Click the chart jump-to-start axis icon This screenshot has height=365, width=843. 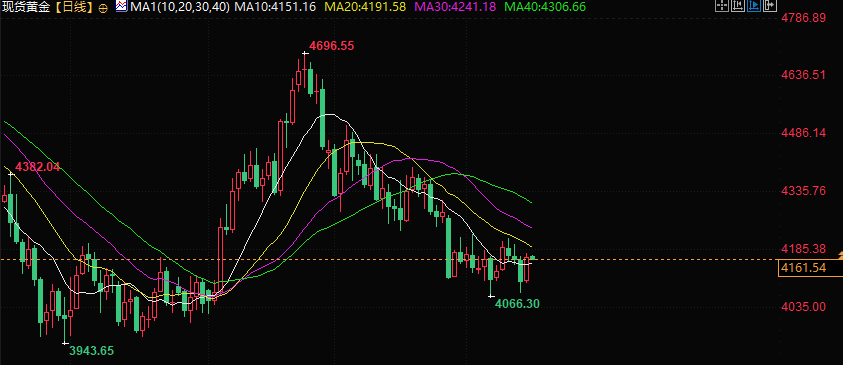coord(738,6)
